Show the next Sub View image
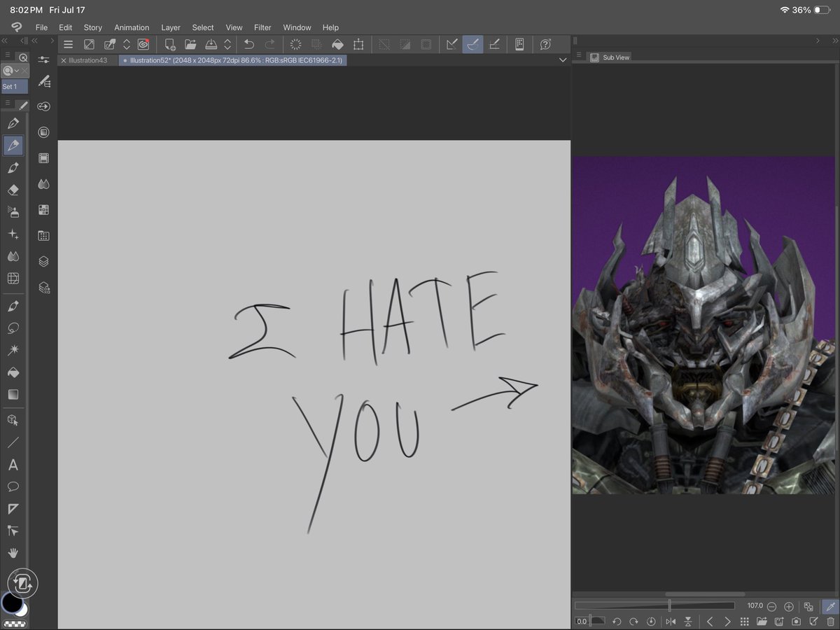The height and width of the screenshot is (630, 840). (727, 622)
